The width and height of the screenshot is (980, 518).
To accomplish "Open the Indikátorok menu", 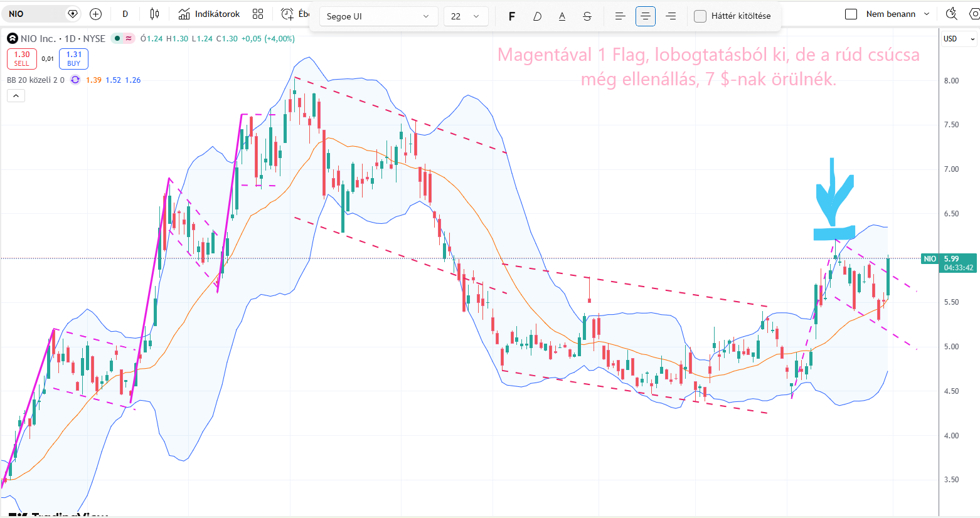I will [x=210, y=14].
